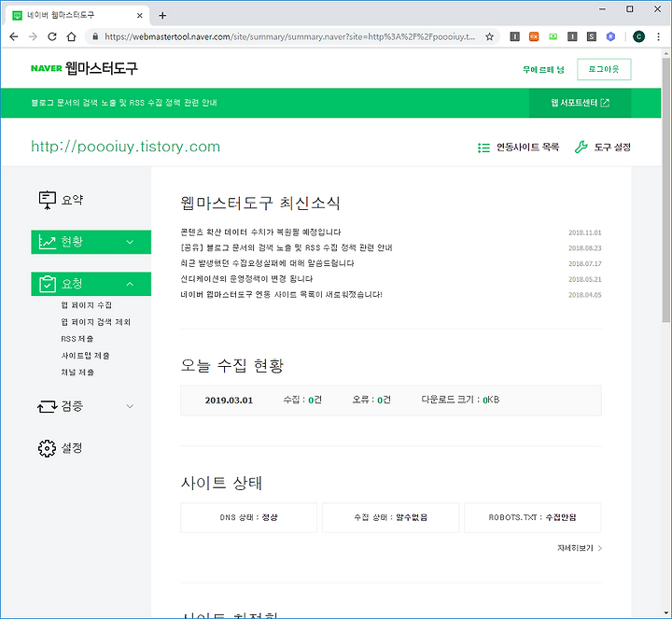Click the scrollbar down arrow
The height and width of the screenshot is (619, 672).
665,613
